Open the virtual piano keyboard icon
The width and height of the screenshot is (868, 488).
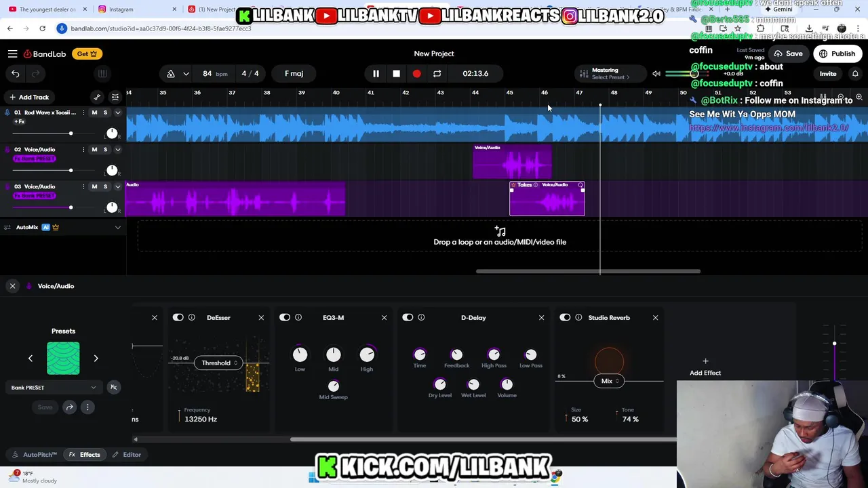point(102,73)
